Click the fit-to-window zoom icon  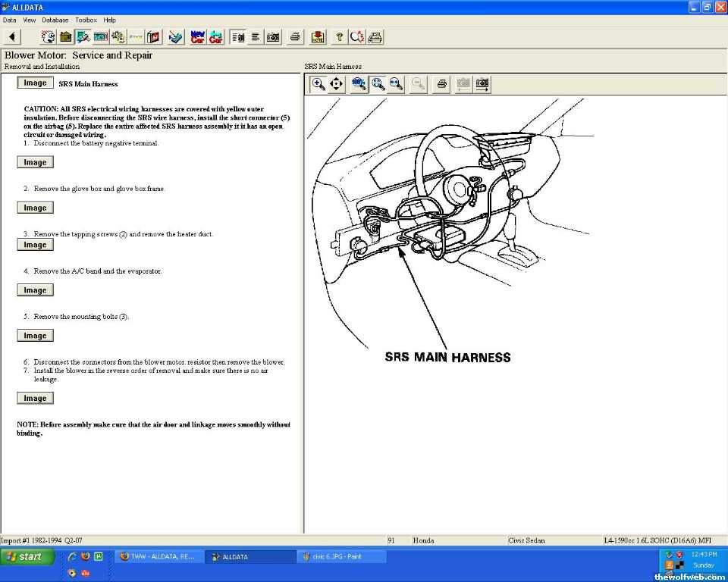[378, 84]
